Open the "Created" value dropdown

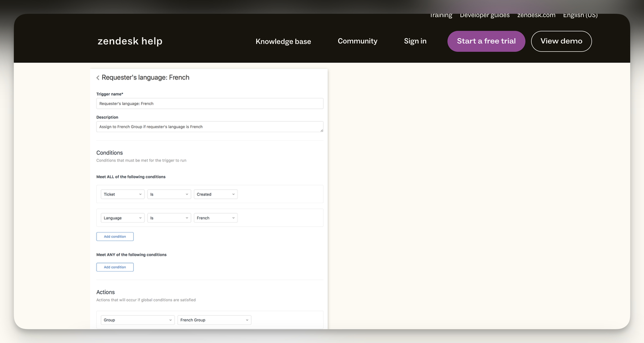tap(215, 194)
